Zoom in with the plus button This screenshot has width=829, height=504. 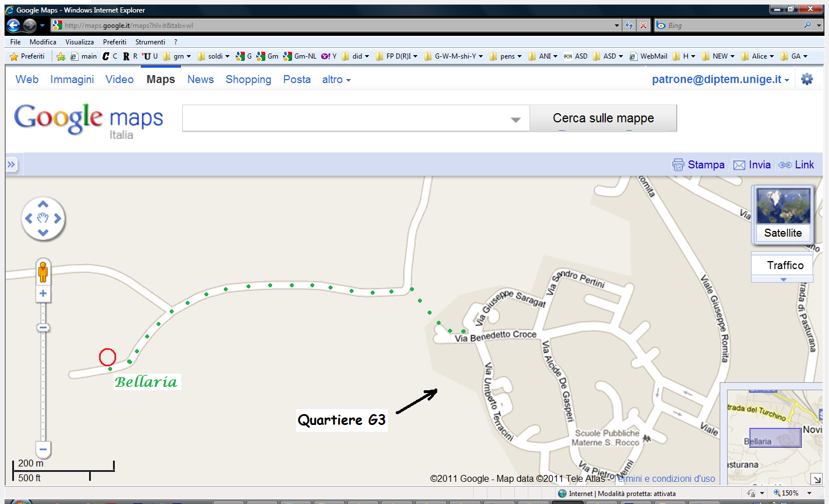[43, 294]
